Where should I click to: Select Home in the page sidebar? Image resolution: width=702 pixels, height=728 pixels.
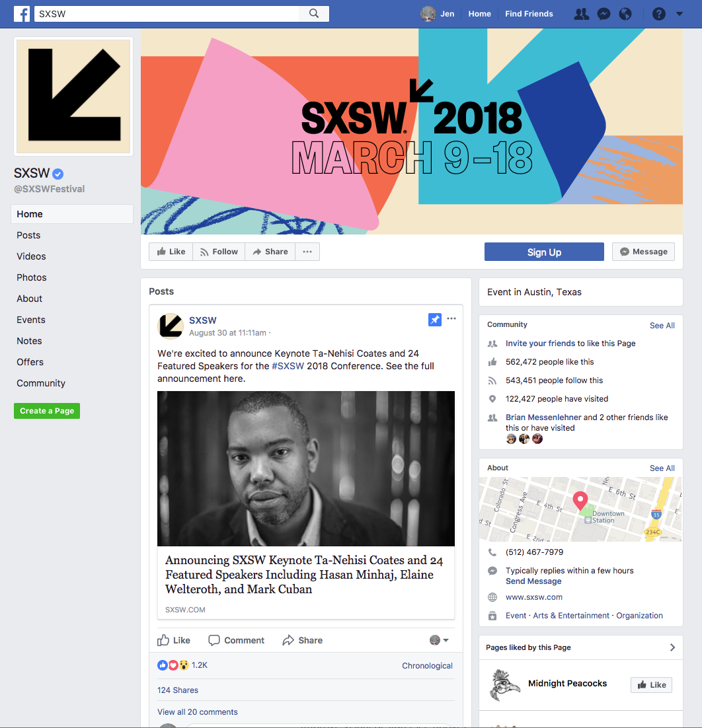(72, 214)
